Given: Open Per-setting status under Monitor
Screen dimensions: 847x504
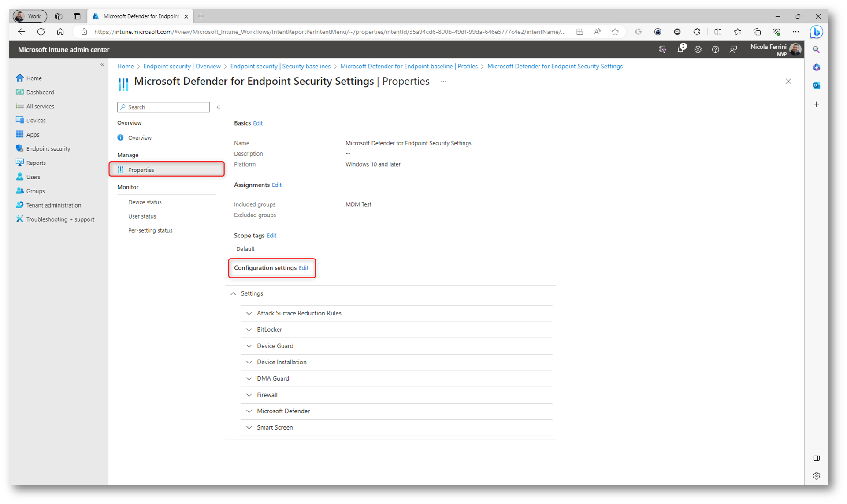Looking at the screenshot, I should (x=150, y=230).
